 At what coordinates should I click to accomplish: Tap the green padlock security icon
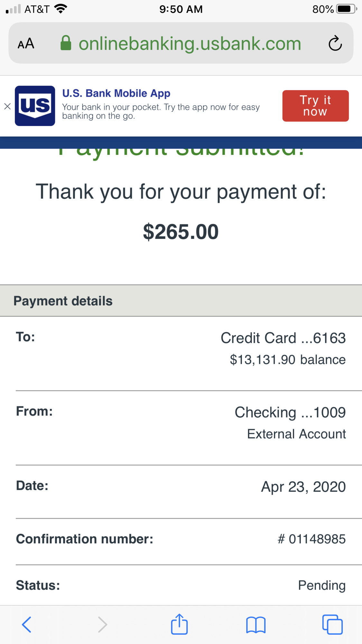[66, 43]
